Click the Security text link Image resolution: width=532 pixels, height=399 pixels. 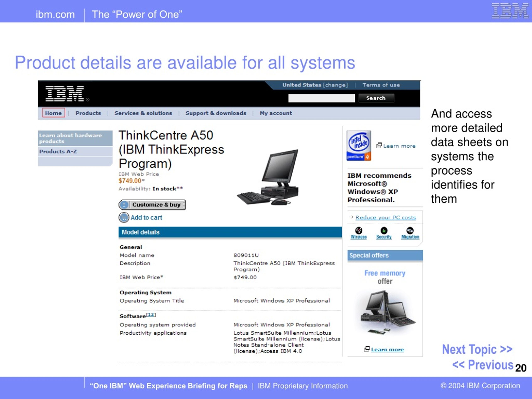tap(384, 237)
